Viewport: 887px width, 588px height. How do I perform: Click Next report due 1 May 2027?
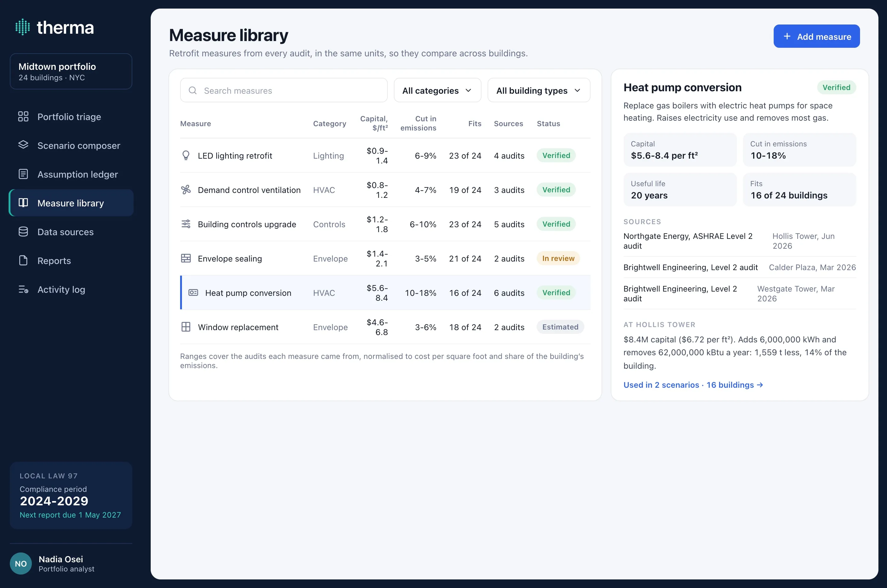coord(70,514)
